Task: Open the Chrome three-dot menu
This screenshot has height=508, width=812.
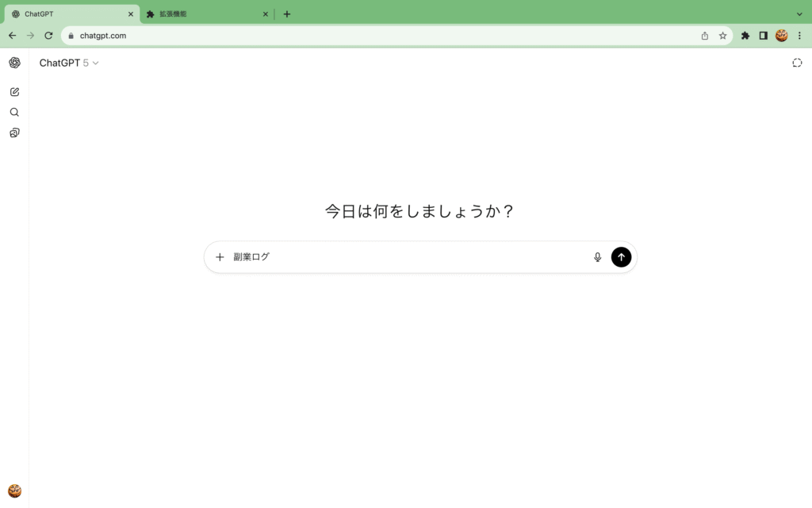Action: click(x=799, y=36)
